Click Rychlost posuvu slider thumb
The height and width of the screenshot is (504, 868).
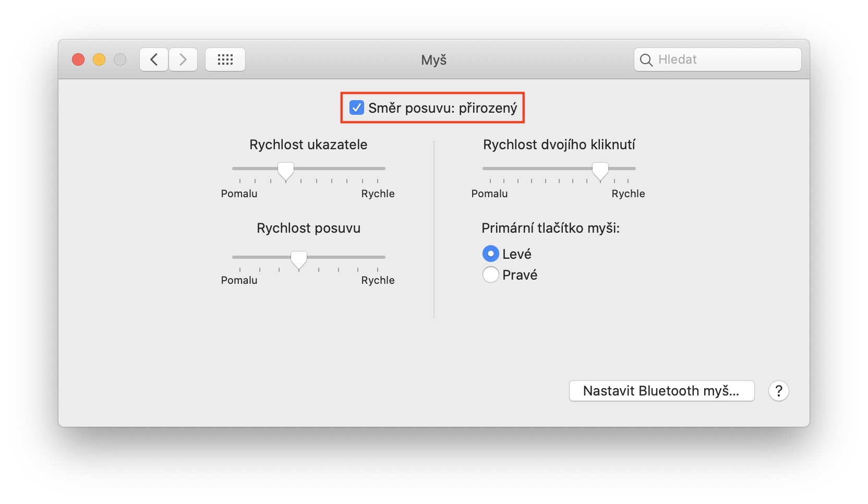point(298,259)
